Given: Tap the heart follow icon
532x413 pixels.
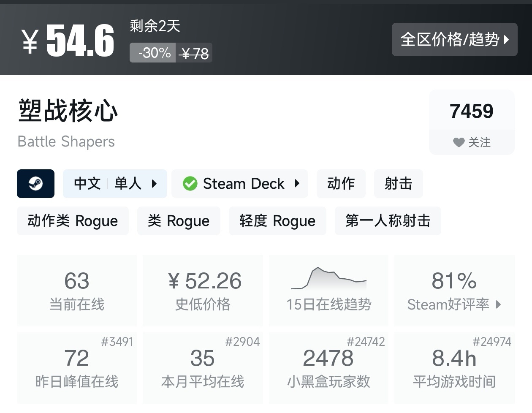Looking at the screenshot, I should pos(459,142).
